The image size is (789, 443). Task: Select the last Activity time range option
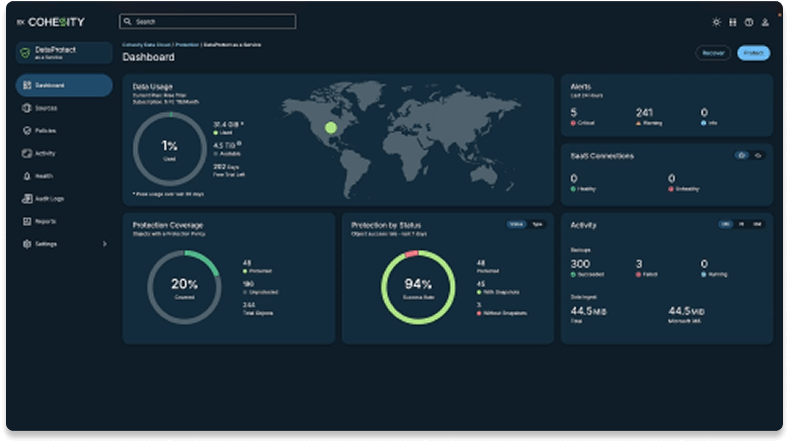[x=757, y=225]
